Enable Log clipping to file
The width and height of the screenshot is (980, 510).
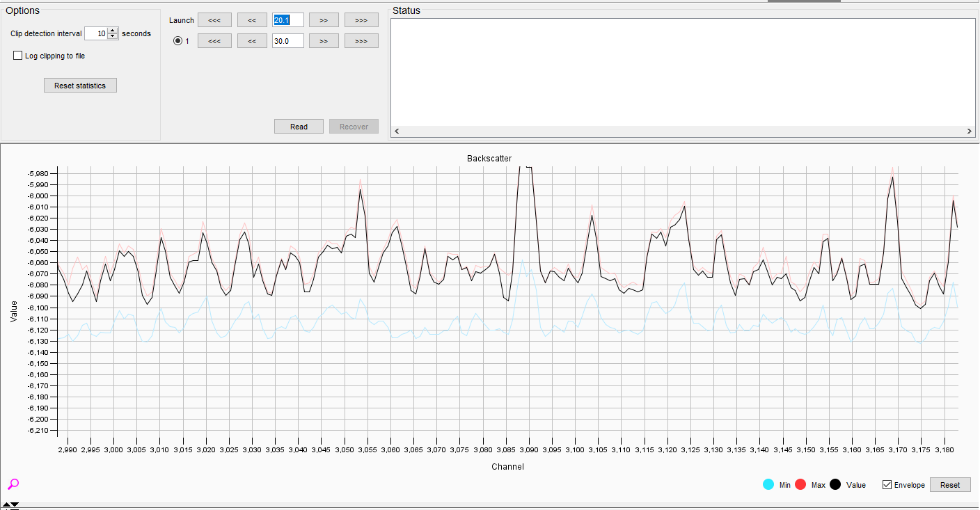[18, 56]
